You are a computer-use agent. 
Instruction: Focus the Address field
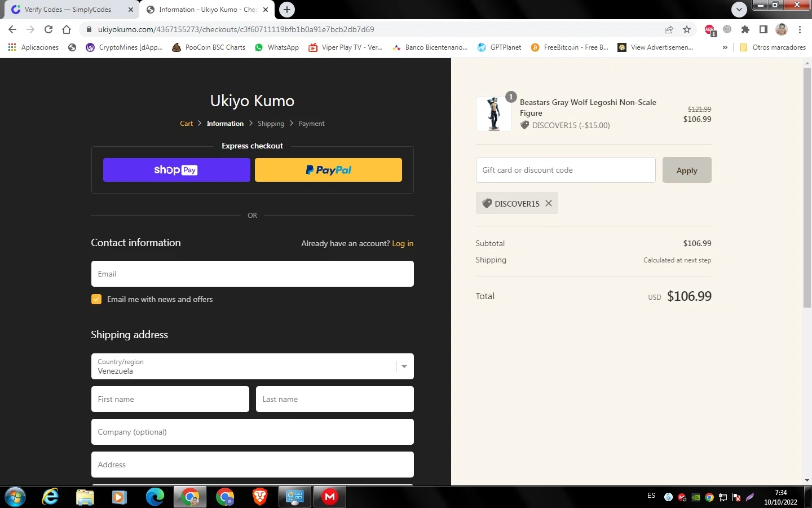(253, 465)
